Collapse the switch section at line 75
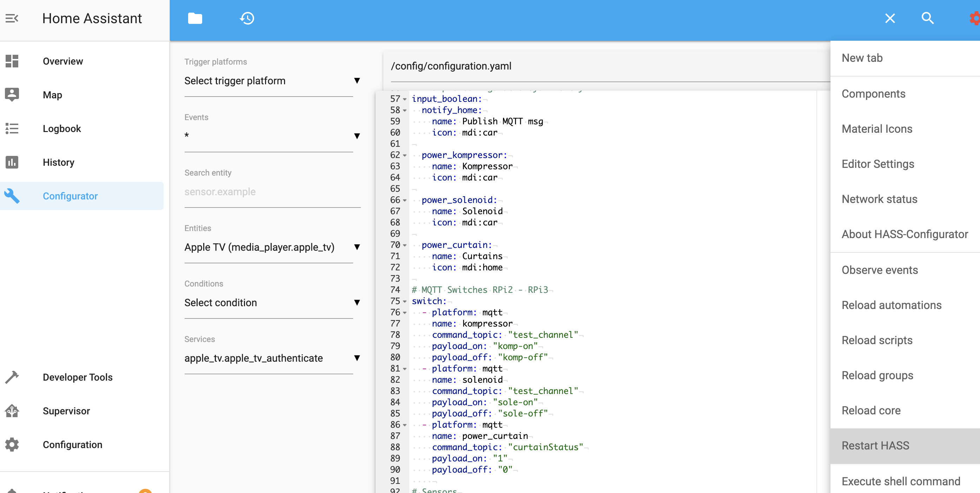Image resolution: width=980 pixels, height=493 pixels. [405, 302]
